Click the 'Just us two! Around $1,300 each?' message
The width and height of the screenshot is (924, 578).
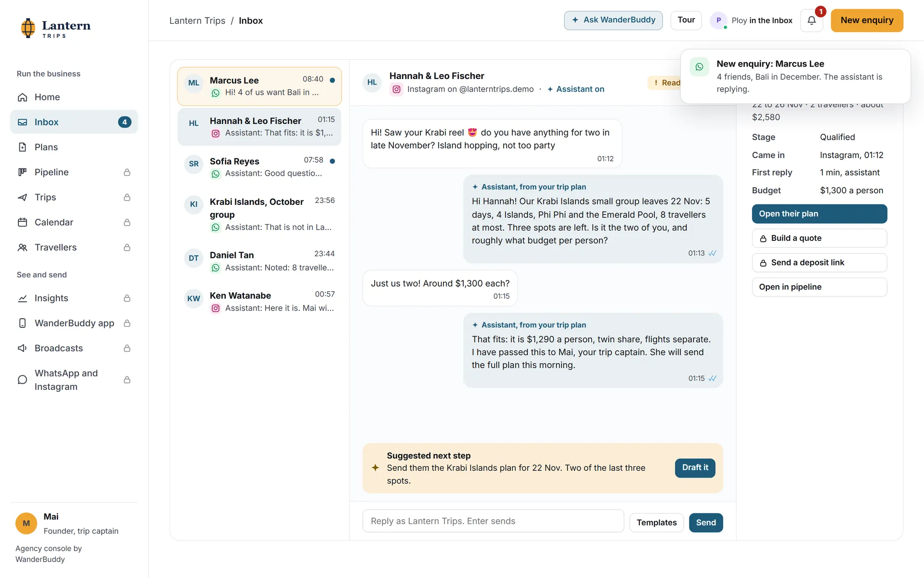[440, 289]
